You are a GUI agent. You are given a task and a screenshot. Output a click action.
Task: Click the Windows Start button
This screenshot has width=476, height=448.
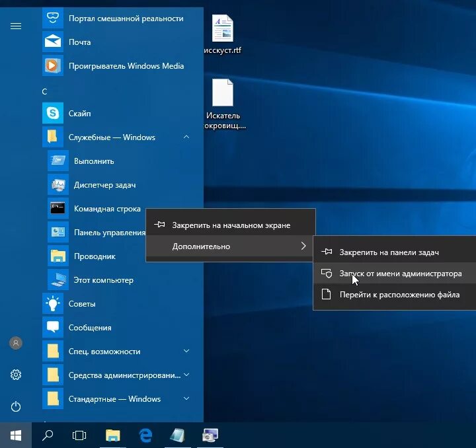pos(16,435)
